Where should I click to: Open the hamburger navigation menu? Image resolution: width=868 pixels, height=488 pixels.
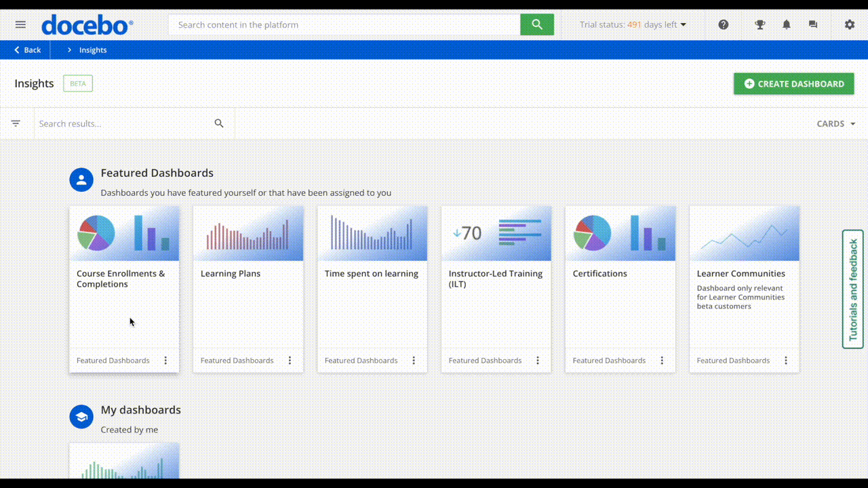tap(20, 24)
